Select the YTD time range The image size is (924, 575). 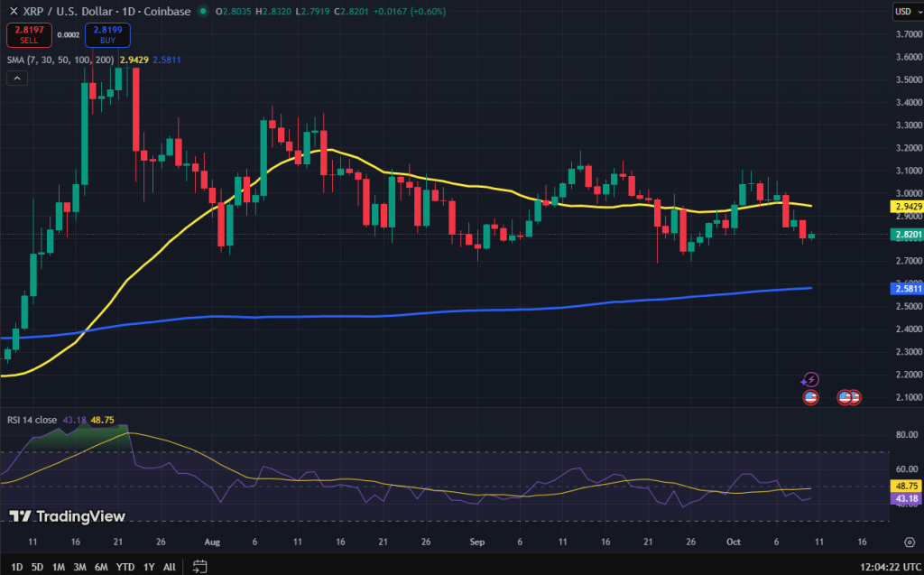click(125, 567)
